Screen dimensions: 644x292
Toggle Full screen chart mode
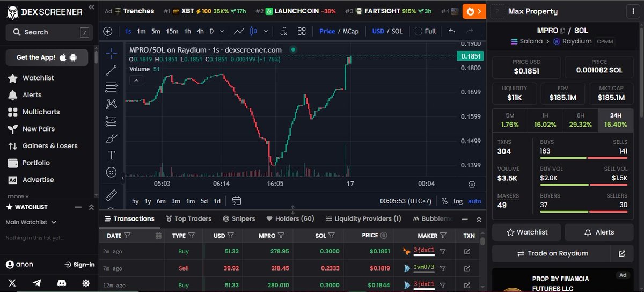tap(425, 31)
